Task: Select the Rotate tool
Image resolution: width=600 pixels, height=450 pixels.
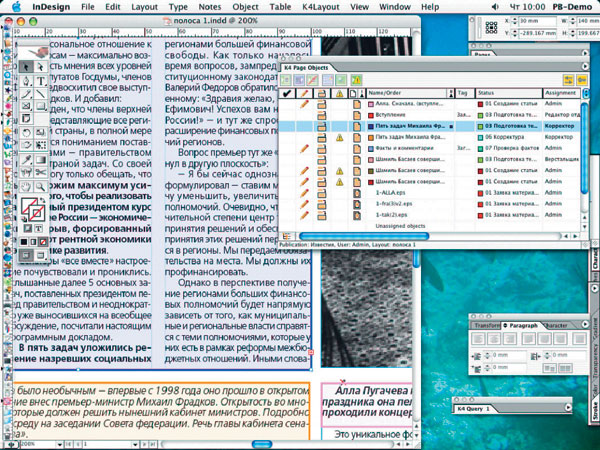Action: (x=26, y=133)
